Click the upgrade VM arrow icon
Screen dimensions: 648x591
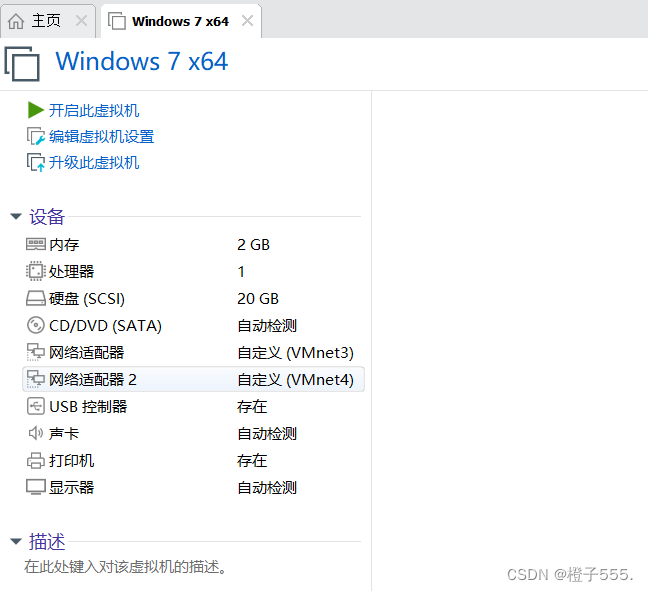tap(36, 162)
